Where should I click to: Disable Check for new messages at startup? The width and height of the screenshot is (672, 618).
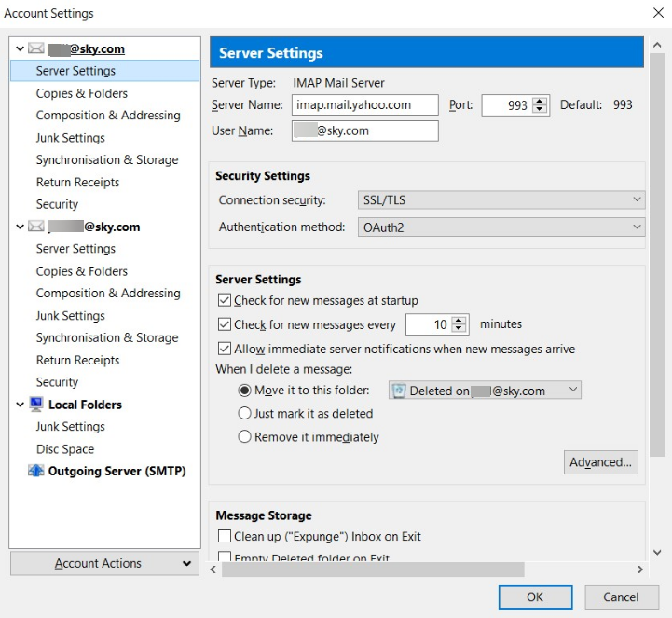click(225, 300)
